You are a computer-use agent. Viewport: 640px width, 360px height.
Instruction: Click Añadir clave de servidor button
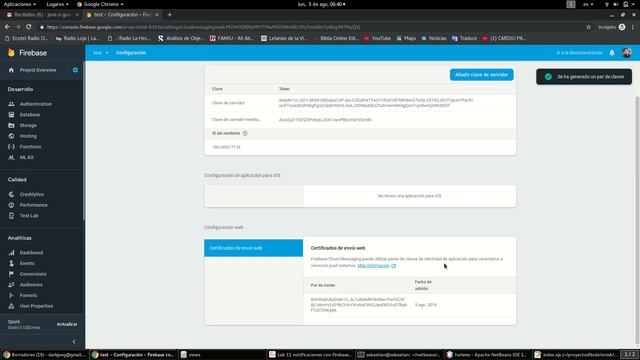[481, 75]
